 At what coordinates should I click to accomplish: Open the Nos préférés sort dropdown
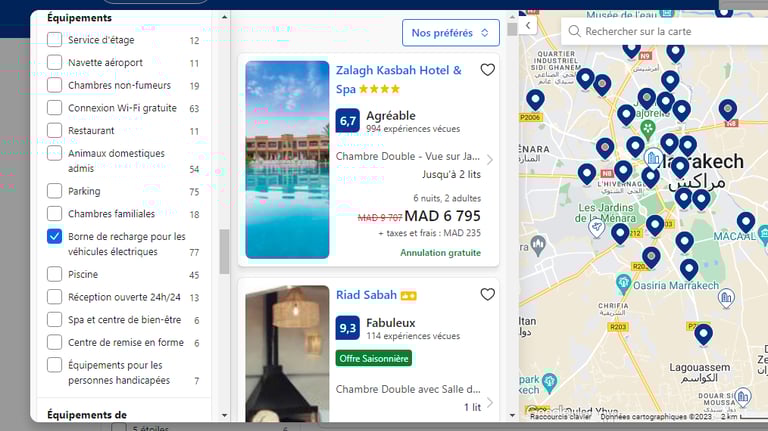451,33
